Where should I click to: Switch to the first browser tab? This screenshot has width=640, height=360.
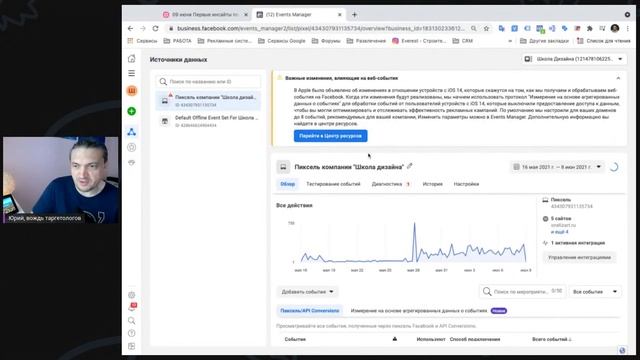coord(206,15)
